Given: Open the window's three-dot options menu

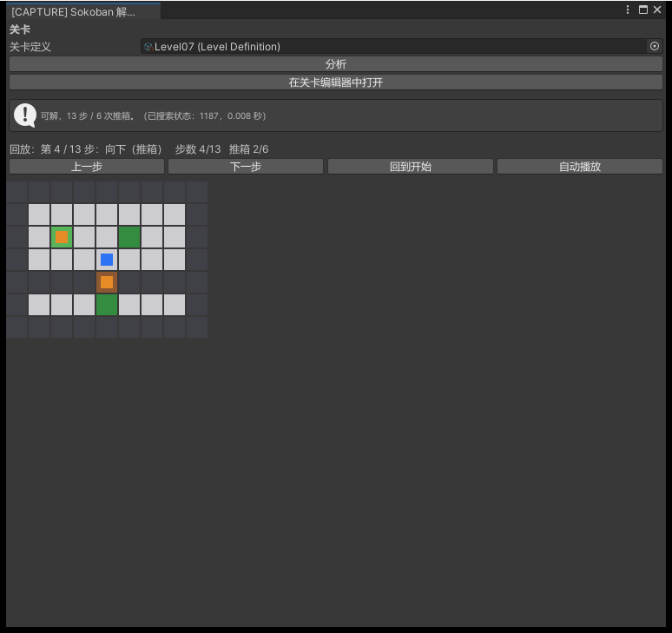Looking at the screenshot, I should pos(628,10).
